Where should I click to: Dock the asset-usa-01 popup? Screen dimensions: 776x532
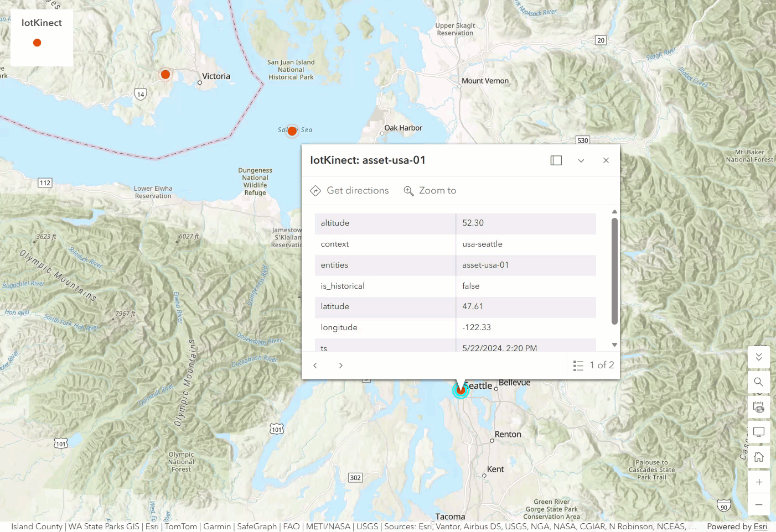point(556,160)
